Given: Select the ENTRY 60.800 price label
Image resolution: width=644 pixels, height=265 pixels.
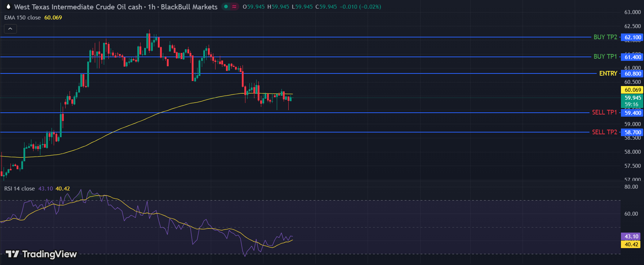Looking at the screenshot, I should (x=632, y=74).
